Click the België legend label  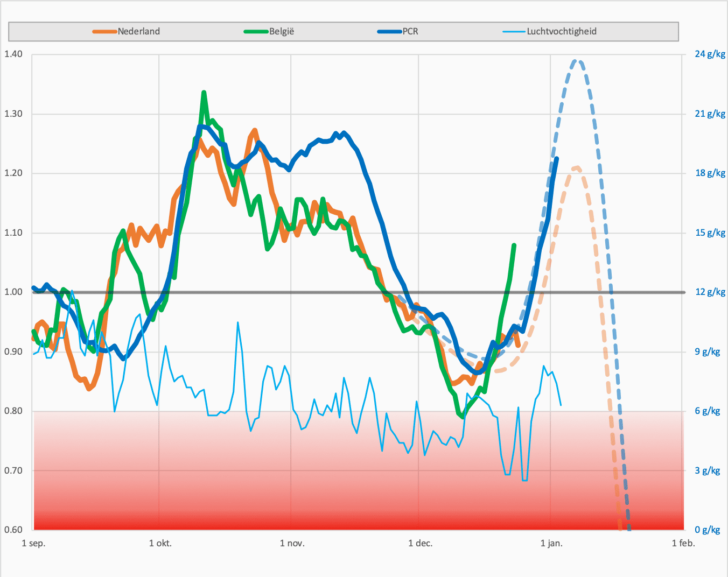[x=282, y=31]
